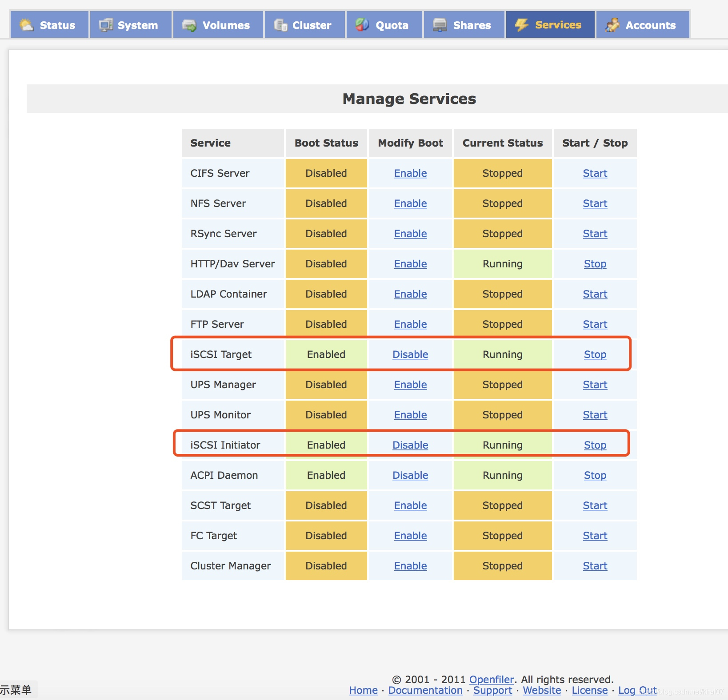Go to the Volumes tab
Image resolution: width=728 pixels, height=700 pixels.
(218, 25)
